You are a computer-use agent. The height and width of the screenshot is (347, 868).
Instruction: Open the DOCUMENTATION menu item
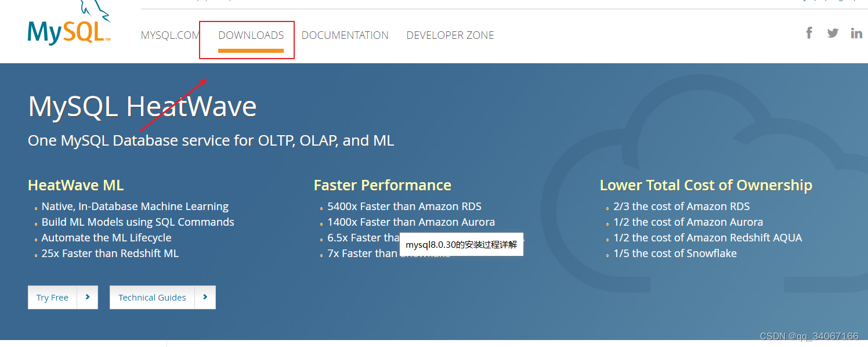345,35
